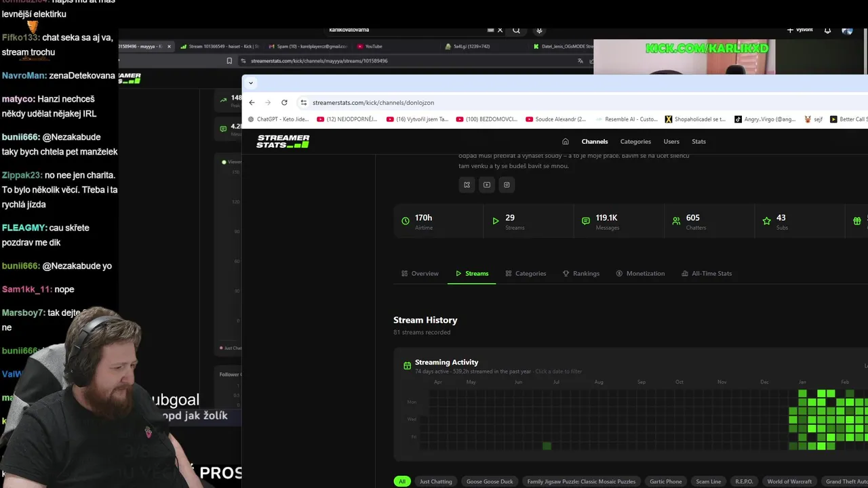Switch to the Categories tab under stats

pyautogui.click(x=526, y=273)
